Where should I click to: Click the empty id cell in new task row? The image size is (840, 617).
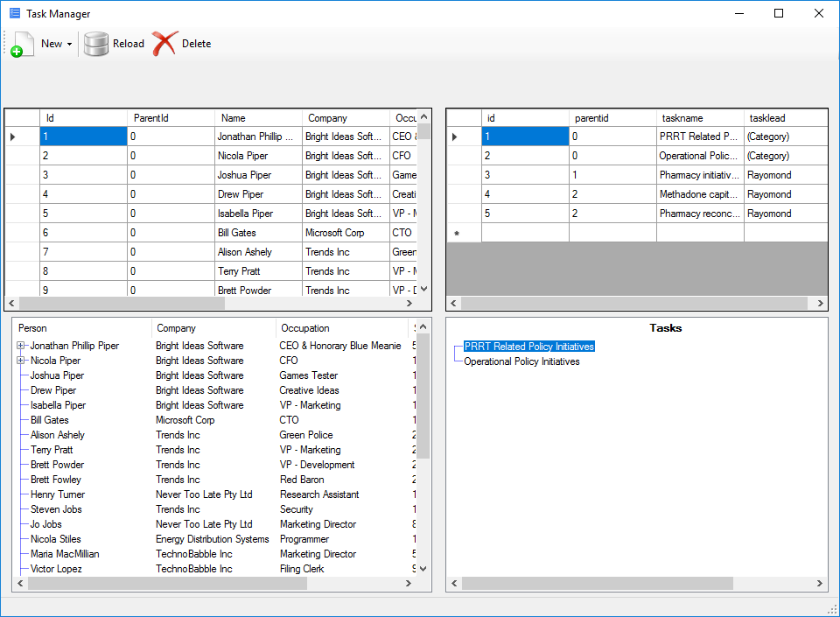tap(525, 233)
